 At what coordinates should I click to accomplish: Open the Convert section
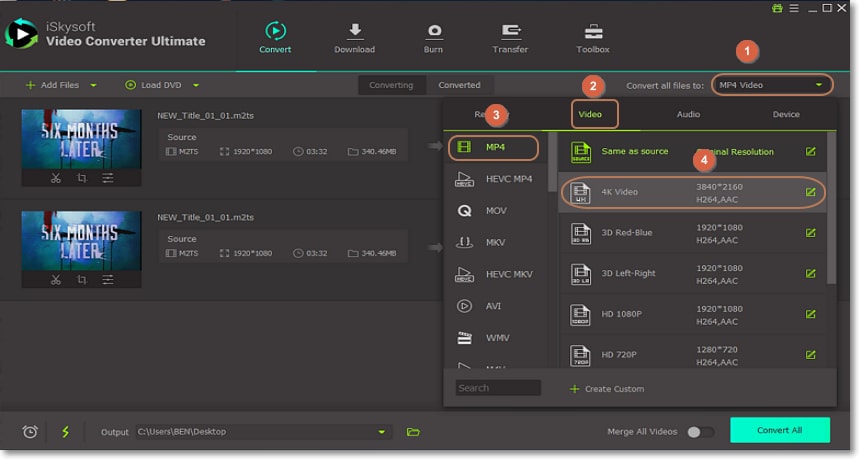(275, 38)
